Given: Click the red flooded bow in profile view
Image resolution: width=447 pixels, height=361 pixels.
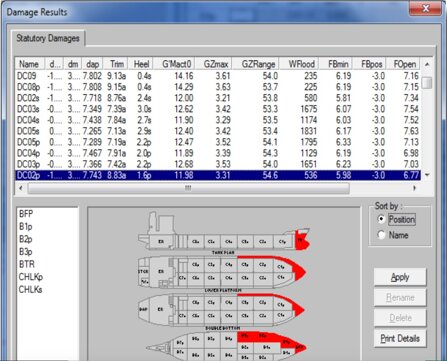Looking at the screenshot, I should coord(302,240).
